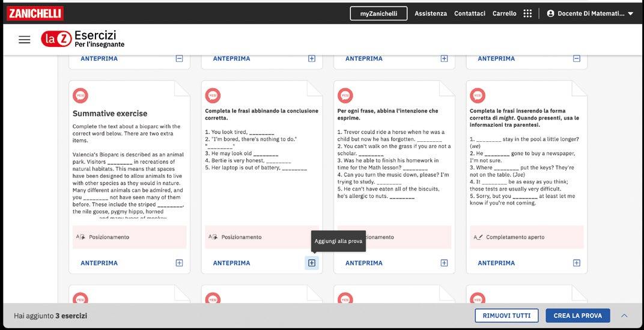Add third top-row exercise with plus icon
Viewport: 644px width, 330px height.
tap(444, 59)
